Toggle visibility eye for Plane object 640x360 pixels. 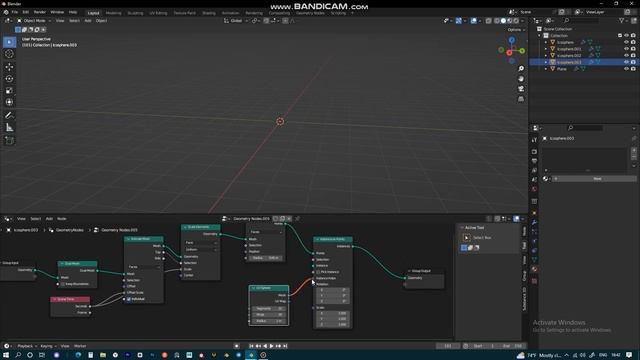click(x=626, y=69)
